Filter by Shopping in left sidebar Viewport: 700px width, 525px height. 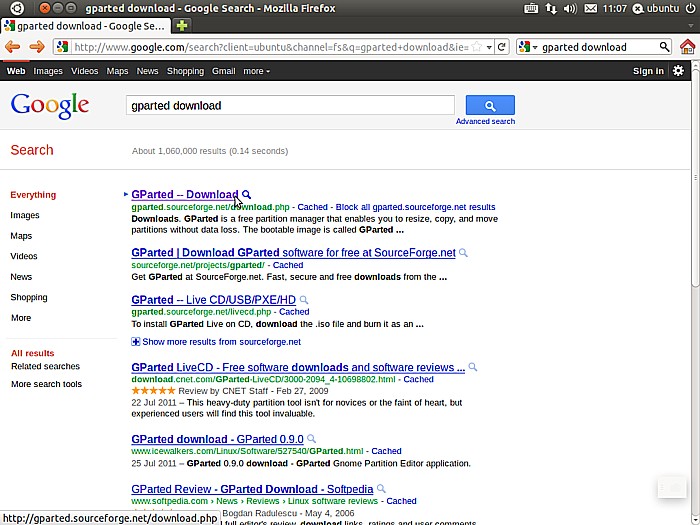(29, 297)
